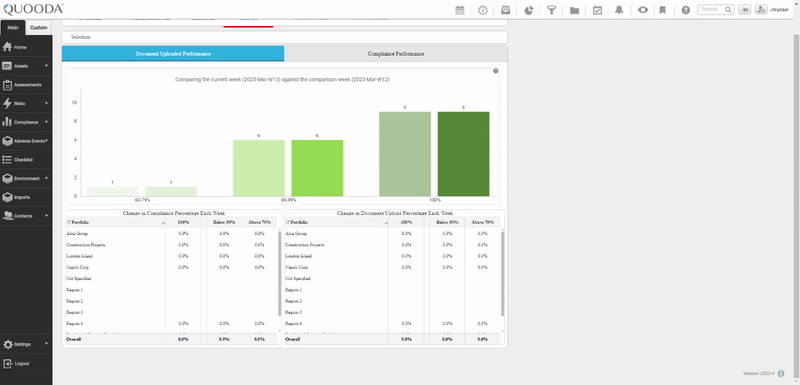Select Napoli Corp in Compliance Percentage table

(x=171, y=267)
